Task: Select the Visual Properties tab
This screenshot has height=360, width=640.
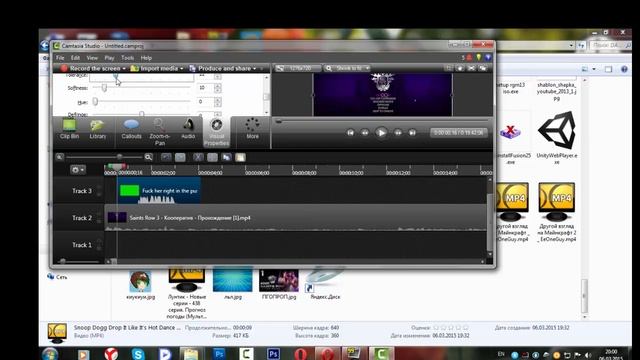Action: tap(216, 132)
